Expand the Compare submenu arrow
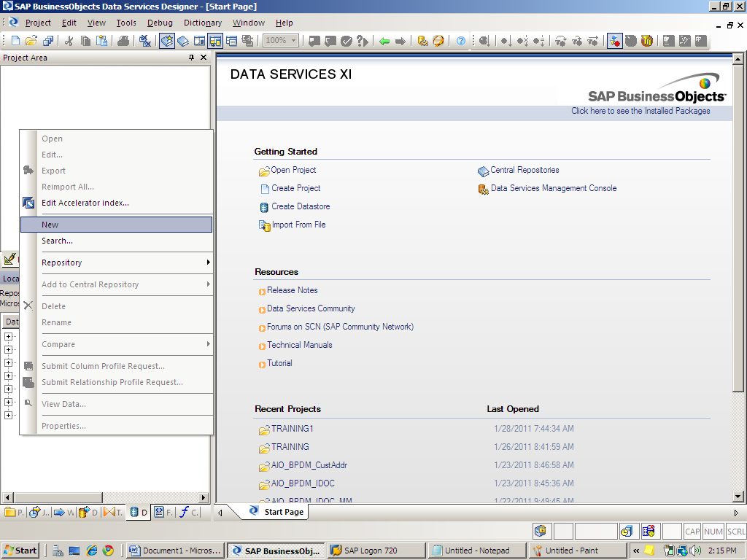Screen dimensions: 747x560 tap(208, 344)
